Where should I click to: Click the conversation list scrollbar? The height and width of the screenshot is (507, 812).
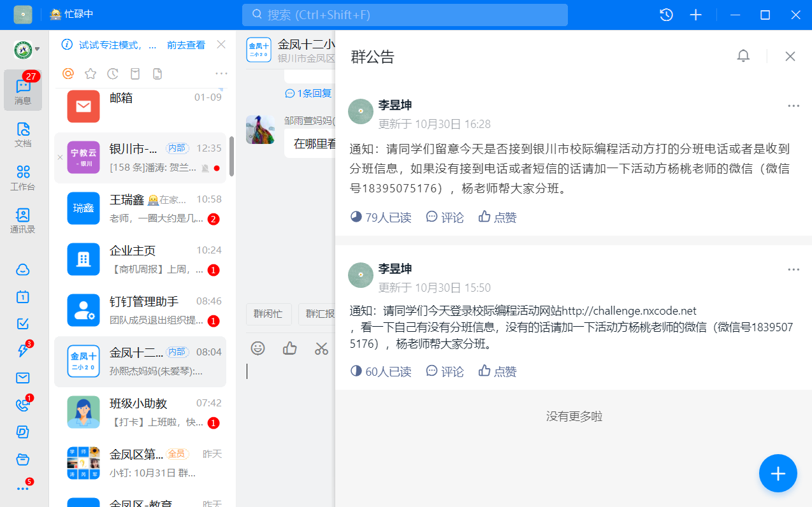pyautogui.click(x=232, y=156)
